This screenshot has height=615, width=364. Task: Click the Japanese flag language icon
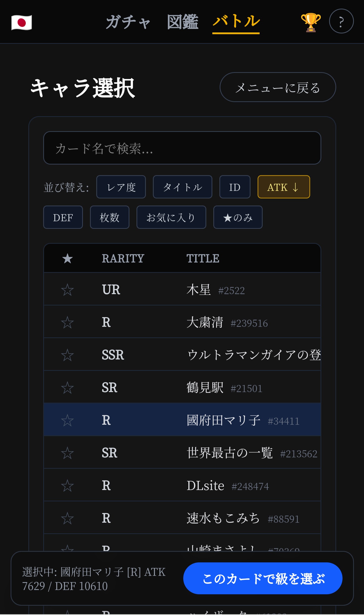click(21, 22)
